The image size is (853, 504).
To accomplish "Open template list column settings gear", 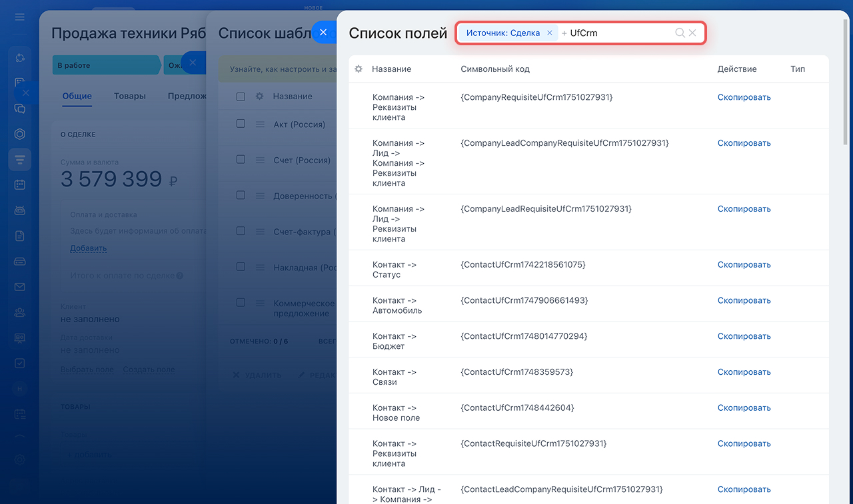I will coord(260,96).
